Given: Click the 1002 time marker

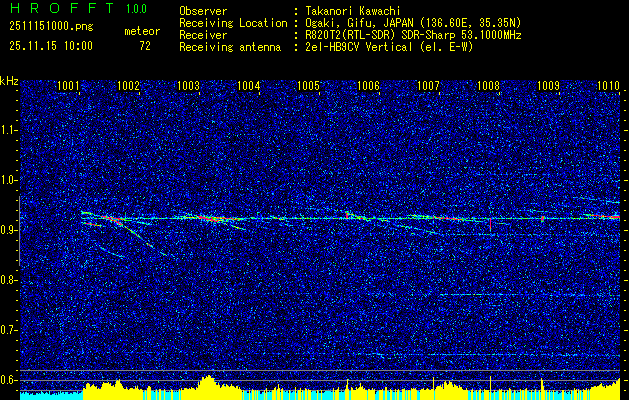Looking at the screenshot, I should pos(128,86).
